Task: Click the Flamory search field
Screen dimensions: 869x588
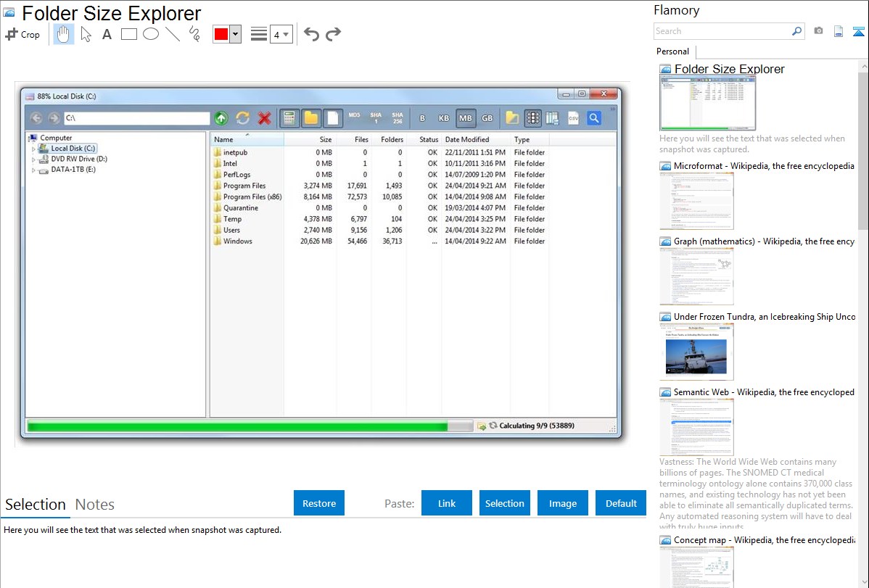Action: tap(722, 31)
